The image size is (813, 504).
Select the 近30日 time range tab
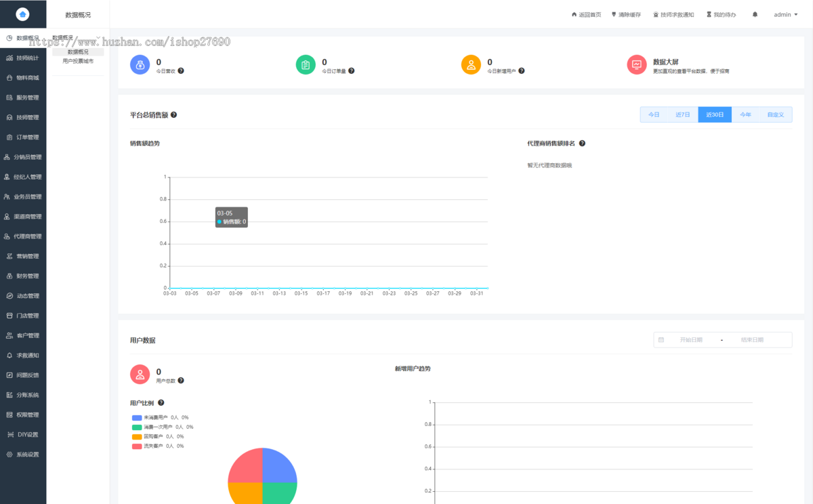[x=715, y=114]
